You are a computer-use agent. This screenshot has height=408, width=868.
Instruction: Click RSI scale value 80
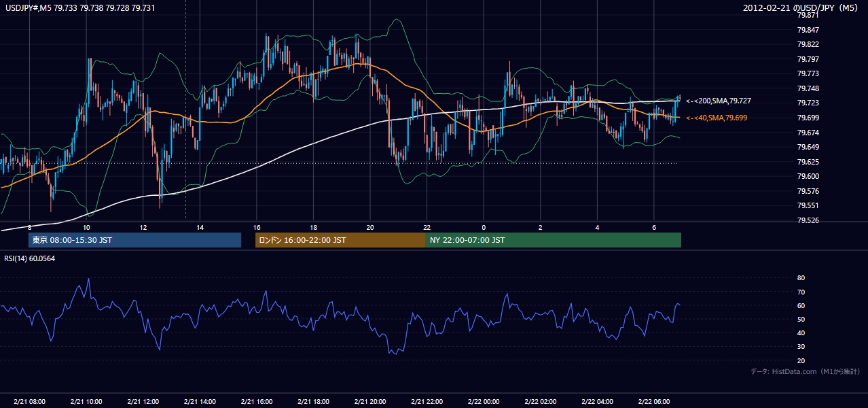tap(801, 278)
